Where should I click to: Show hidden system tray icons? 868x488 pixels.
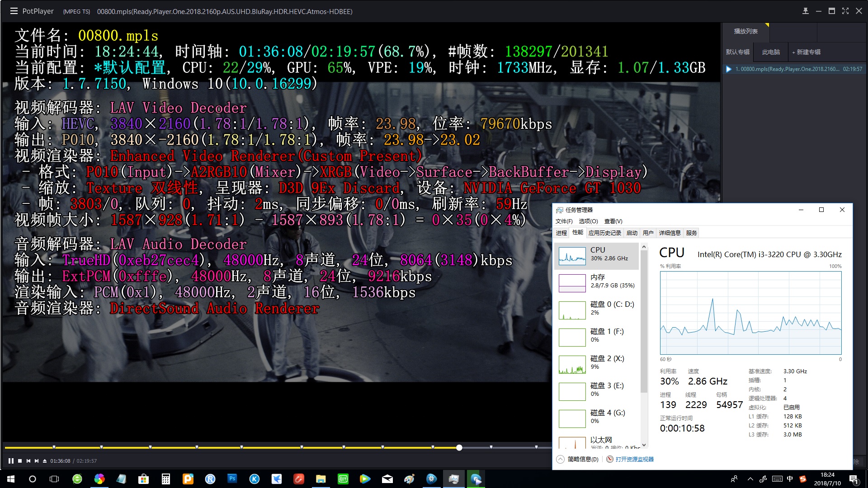click(750, 479)
